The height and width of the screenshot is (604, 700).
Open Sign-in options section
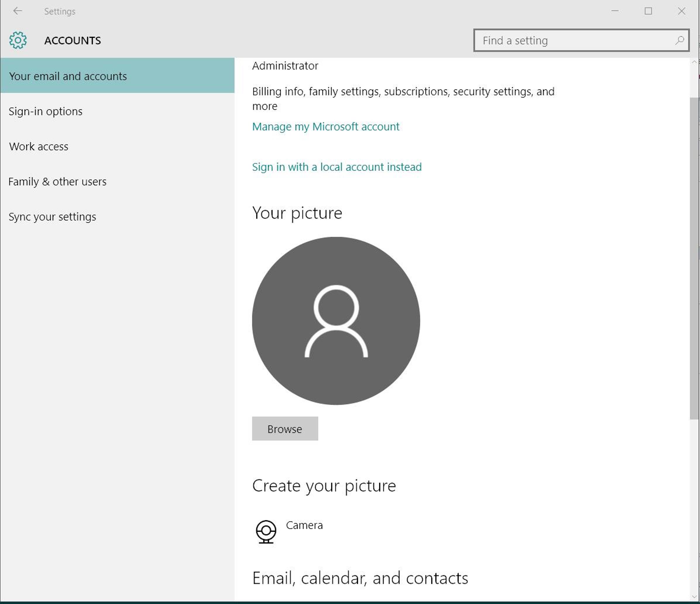coord(46,111)
